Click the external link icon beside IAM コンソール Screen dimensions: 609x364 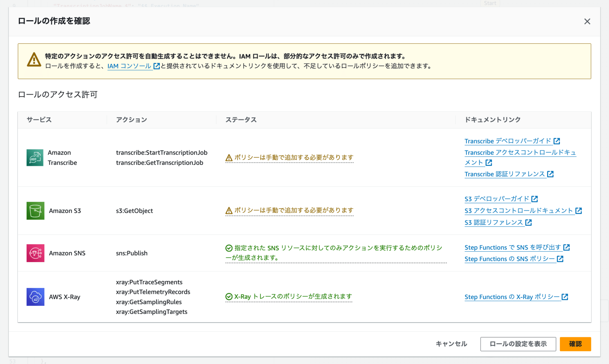pos(157,66)
